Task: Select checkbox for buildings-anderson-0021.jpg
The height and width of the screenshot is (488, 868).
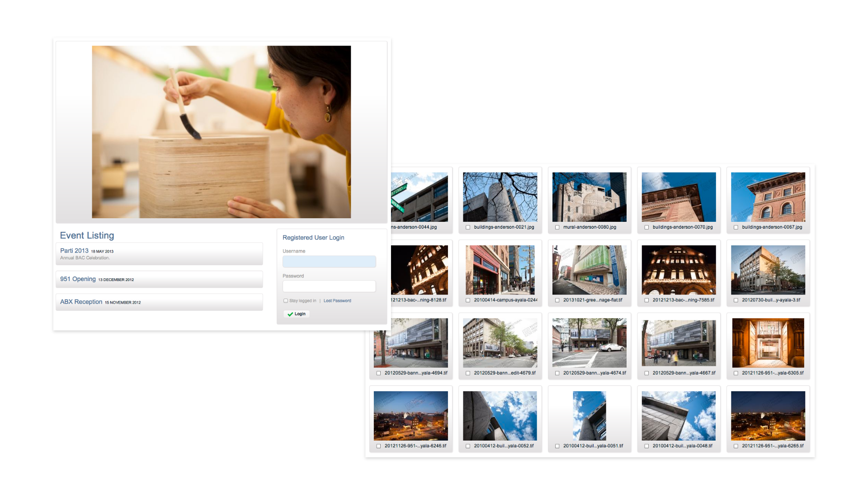Action: [x=468, y=227]
